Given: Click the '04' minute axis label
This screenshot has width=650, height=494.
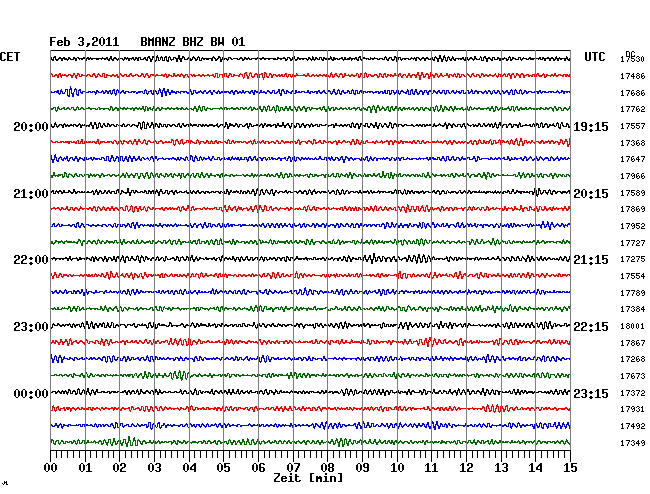Looking at the screenshot, I should pyautogui.click(x=189, y=468).
